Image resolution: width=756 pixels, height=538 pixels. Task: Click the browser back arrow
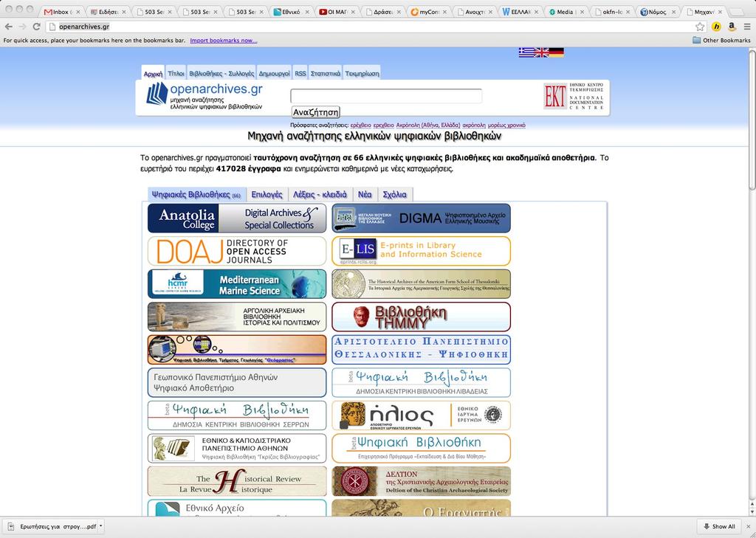pyautogui.click(x=8, y=27)
